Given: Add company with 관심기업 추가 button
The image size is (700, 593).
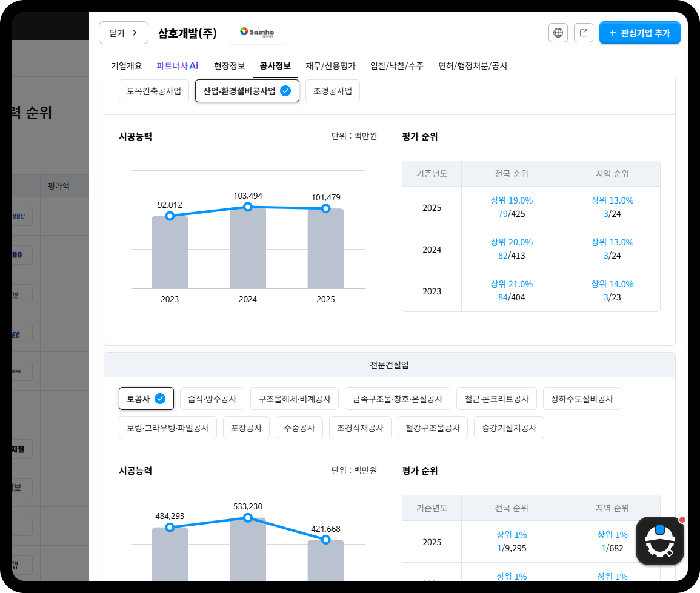Looking at the screenshot, I should (x=640, y=33).
